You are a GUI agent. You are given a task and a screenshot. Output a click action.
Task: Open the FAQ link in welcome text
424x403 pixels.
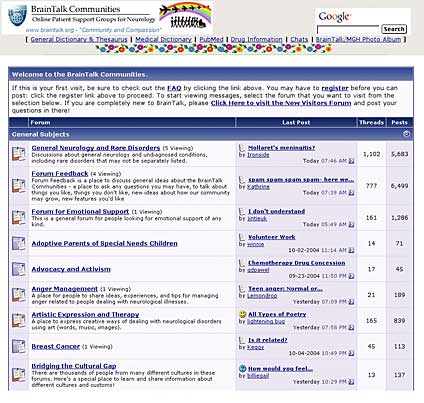click(174, 88)
